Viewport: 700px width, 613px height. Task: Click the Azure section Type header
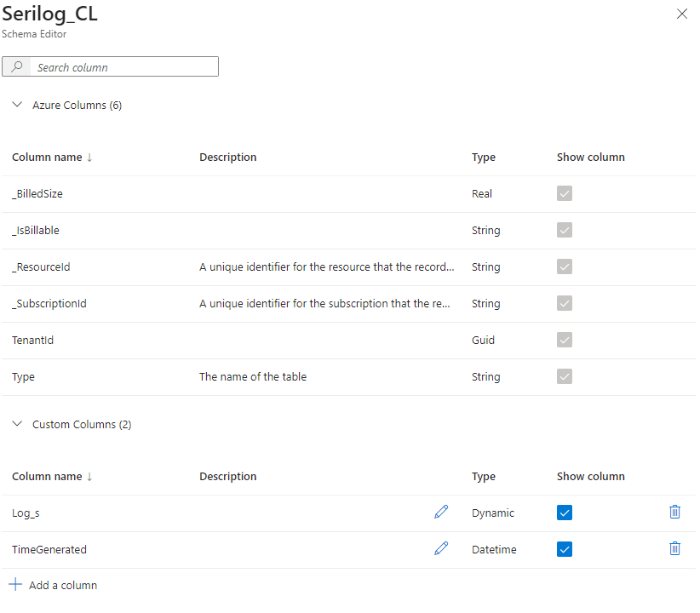[x=484, y=158]
